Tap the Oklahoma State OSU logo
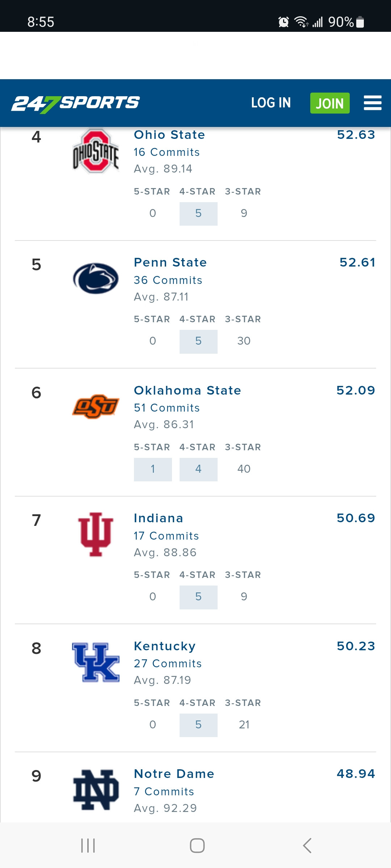Screen dimensions: 391x868 [96, 407]
